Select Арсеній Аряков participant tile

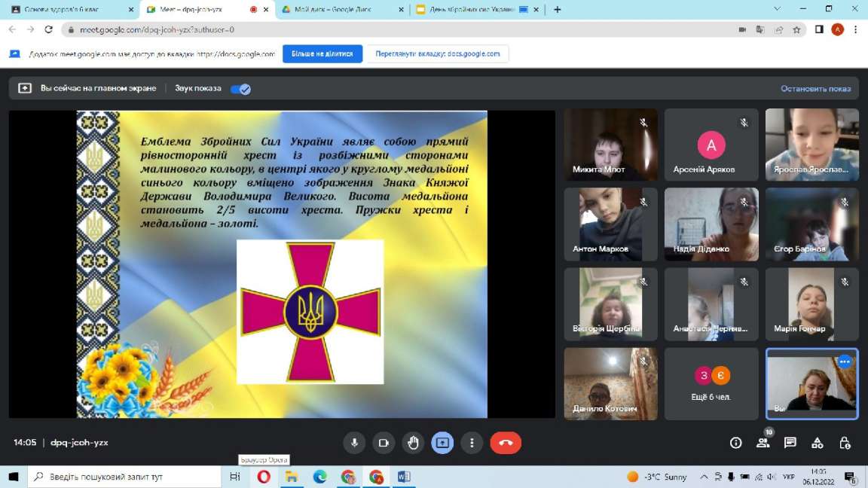pos(711,145)
